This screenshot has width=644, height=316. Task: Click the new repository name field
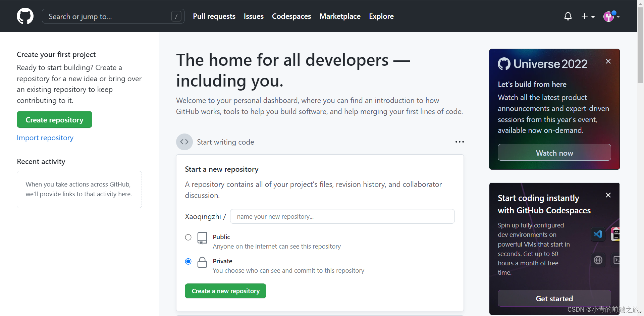tap(342, 216)
